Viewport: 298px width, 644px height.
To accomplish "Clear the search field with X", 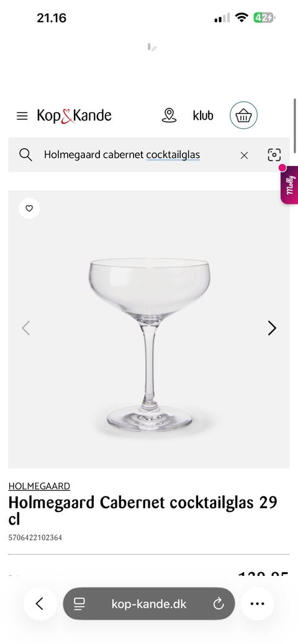I will tap(244, 155).
